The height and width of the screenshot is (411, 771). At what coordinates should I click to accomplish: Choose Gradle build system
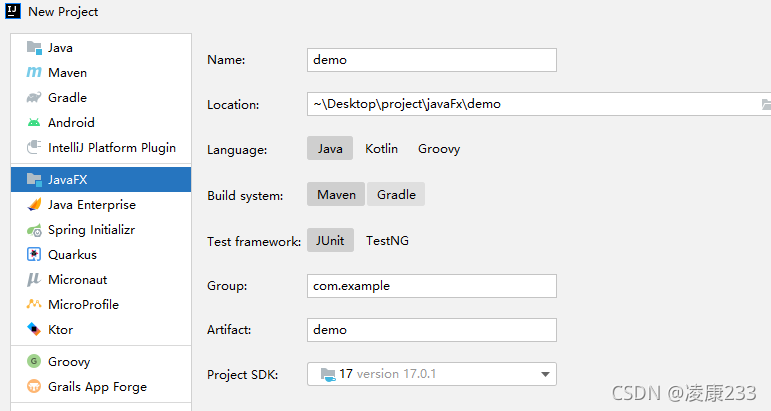[396, 195]
